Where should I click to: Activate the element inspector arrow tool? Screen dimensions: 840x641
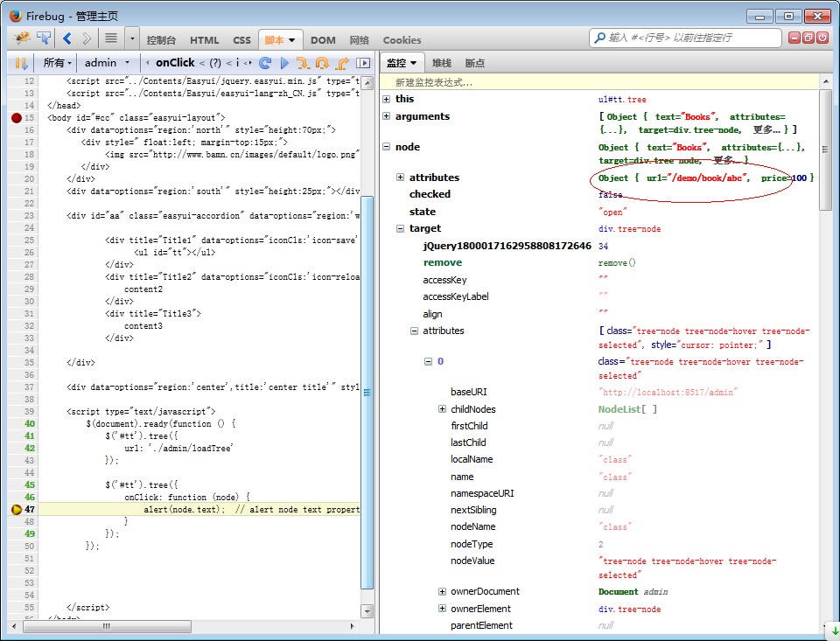[44, 38]
